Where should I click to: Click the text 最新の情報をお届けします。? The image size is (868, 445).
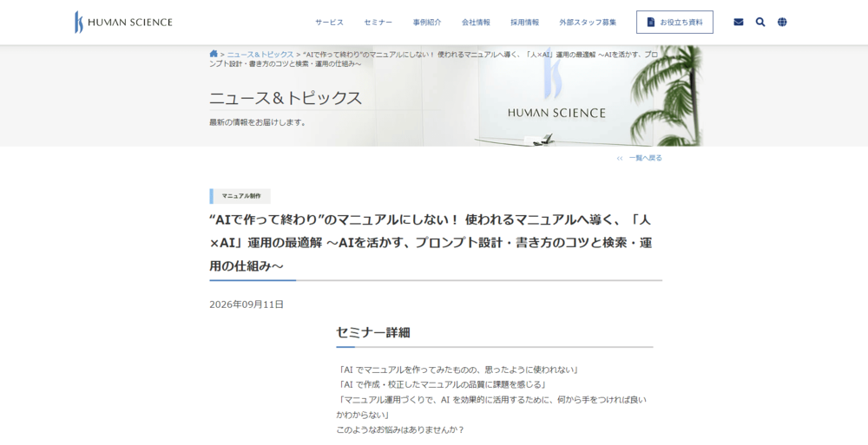258,122
